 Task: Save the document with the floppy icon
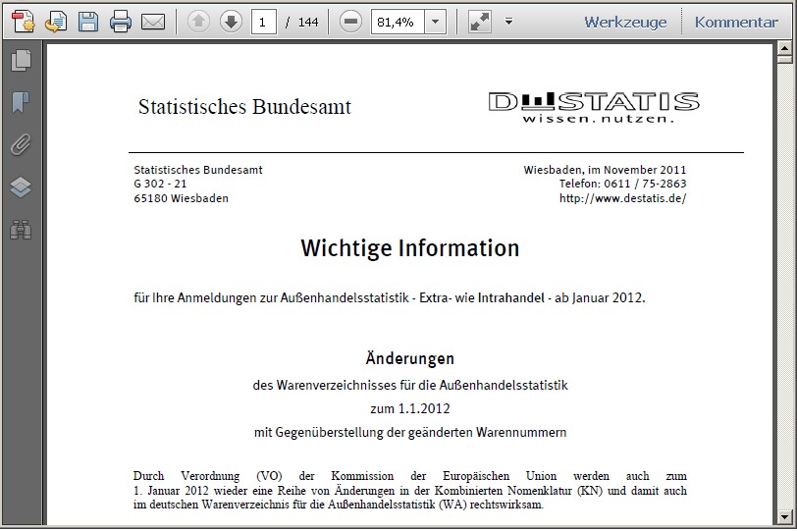click(88, 22)
